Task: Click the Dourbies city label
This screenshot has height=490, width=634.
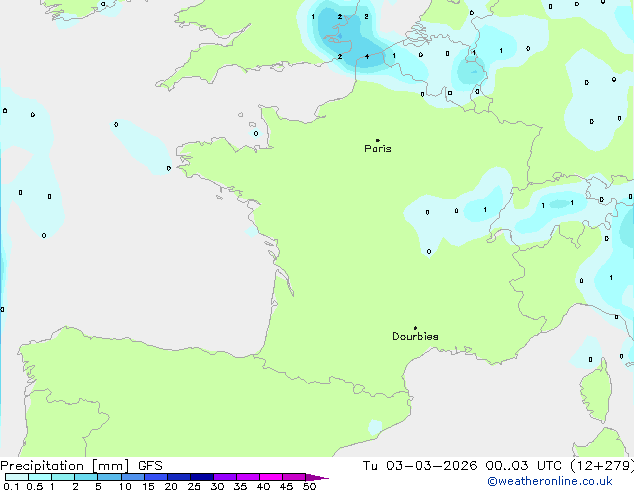Action: pos(415,336)
